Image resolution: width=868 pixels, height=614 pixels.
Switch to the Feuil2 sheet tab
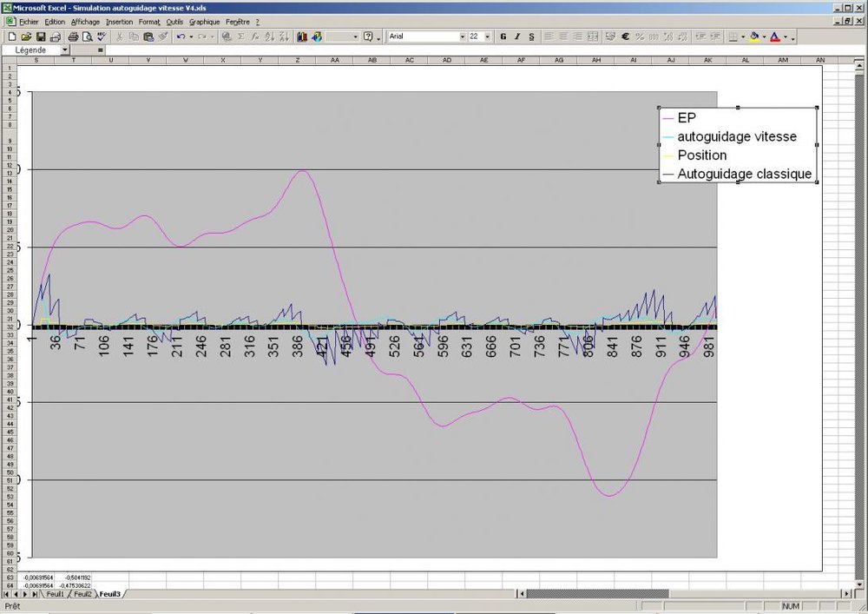click(82, 594)
